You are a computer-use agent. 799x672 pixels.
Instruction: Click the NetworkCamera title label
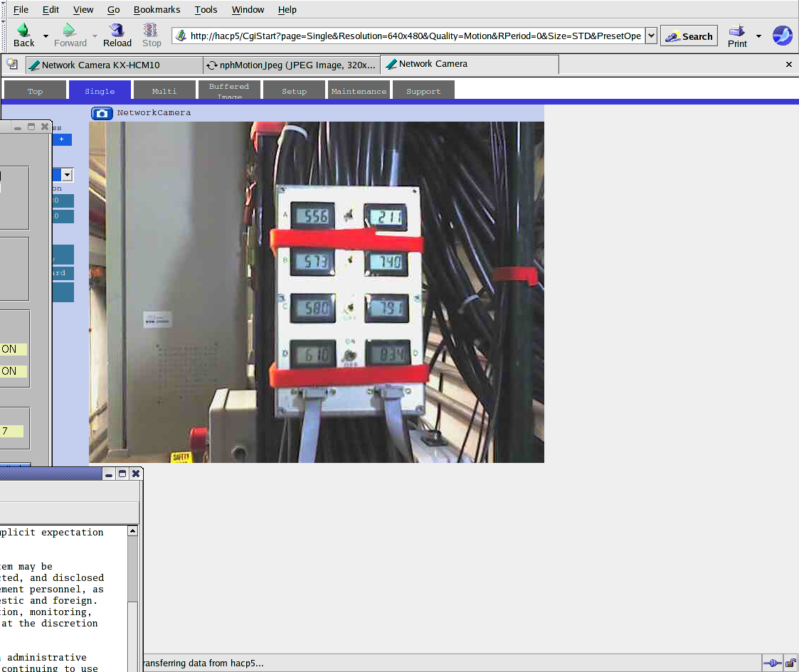(x=154, y=112)
